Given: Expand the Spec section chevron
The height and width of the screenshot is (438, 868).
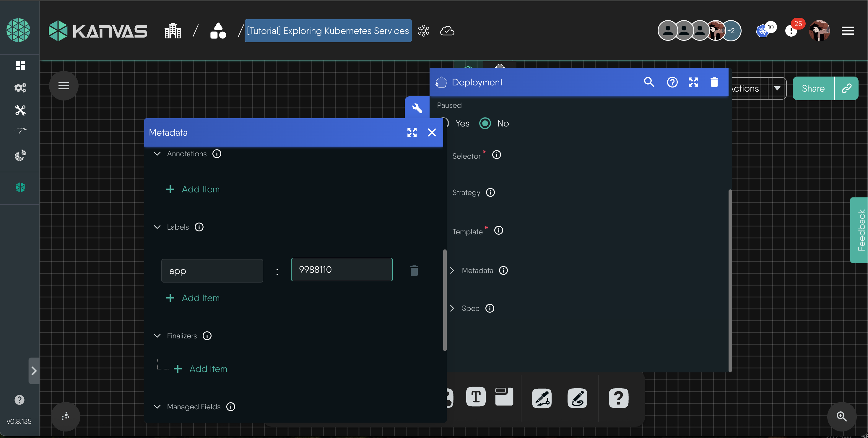Looking at the screenshot, I should click(452, 308).
